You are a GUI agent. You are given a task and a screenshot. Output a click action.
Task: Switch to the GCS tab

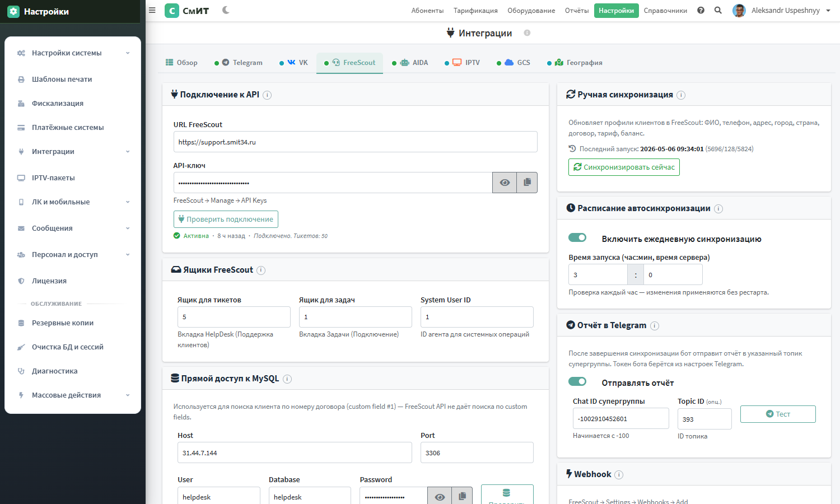click(514, 63)
